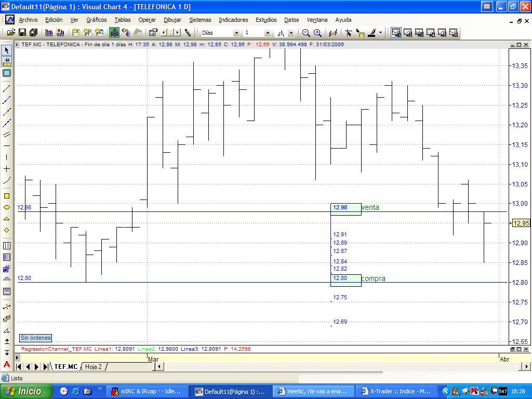Open the Inicio start button
532x399 pixels.
[26, 391]
